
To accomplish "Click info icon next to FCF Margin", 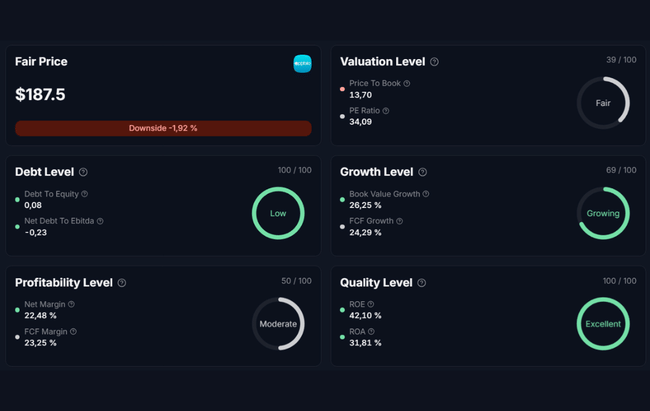I will pos(73,331).
